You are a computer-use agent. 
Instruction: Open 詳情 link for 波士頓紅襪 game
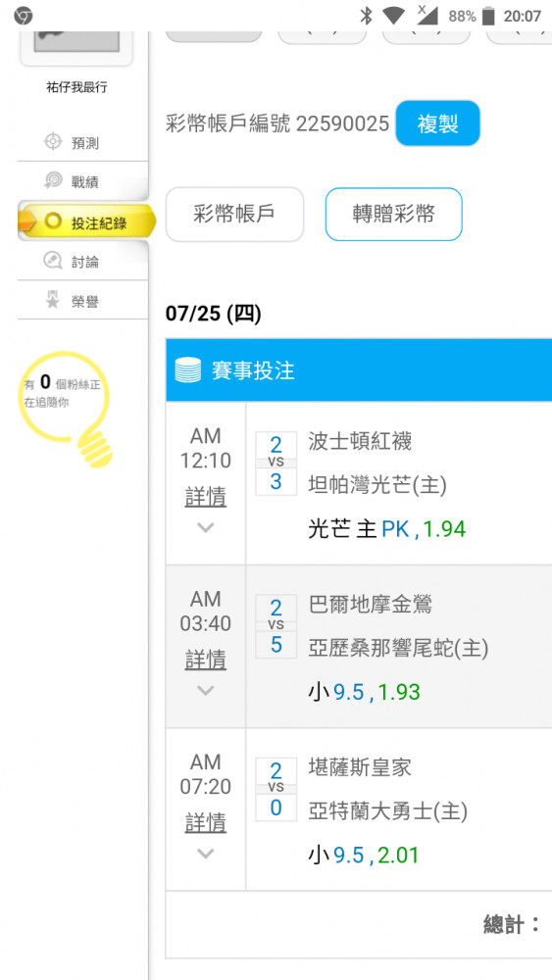(205, 498)
